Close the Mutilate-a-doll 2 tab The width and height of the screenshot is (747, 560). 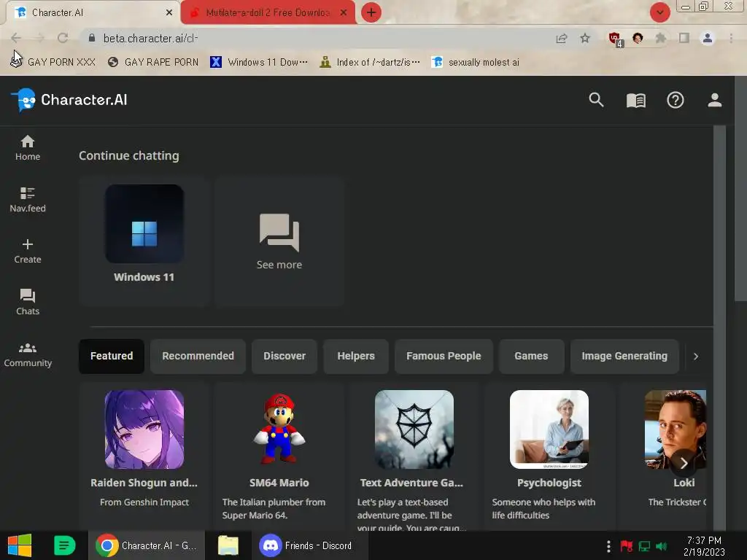tap(344, 13)
